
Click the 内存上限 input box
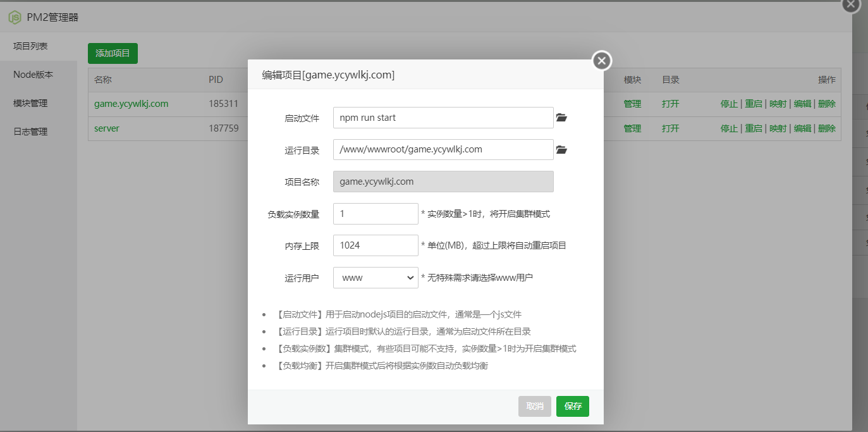[x=376, y=245]
